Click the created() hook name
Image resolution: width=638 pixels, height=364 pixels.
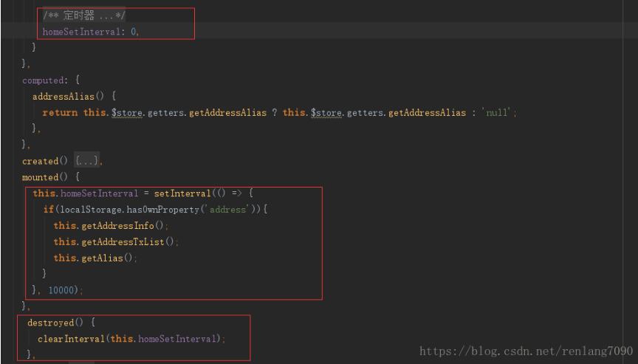(45, 161)
